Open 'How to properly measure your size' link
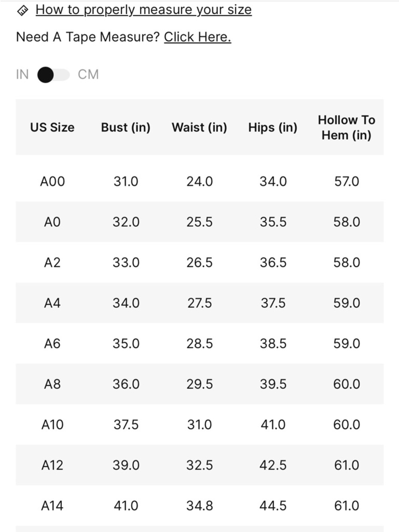The width and height of the screenshot is (399, 532). [x=144, y=10]
